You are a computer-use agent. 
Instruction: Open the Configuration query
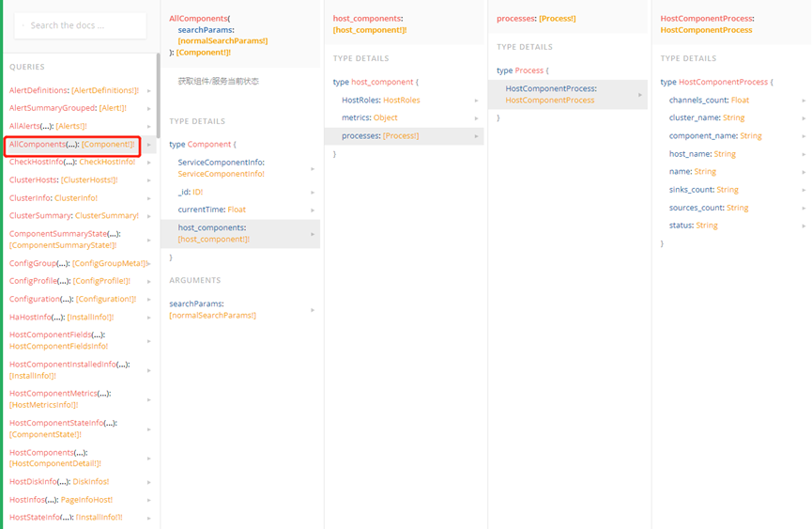point(73,299)
